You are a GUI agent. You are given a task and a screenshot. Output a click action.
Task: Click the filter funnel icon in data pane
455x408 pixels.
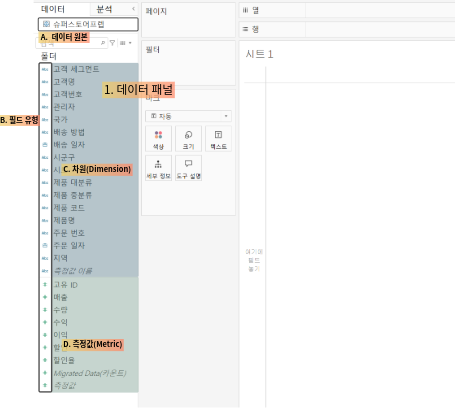pyautogui.click(x=113, y=43)
